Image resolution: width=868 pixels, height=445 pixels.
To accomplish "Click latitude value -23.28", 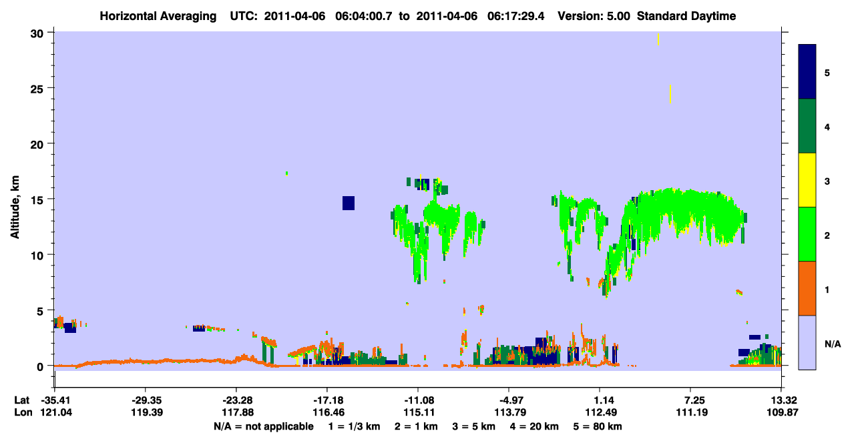I will coord(236,400).
